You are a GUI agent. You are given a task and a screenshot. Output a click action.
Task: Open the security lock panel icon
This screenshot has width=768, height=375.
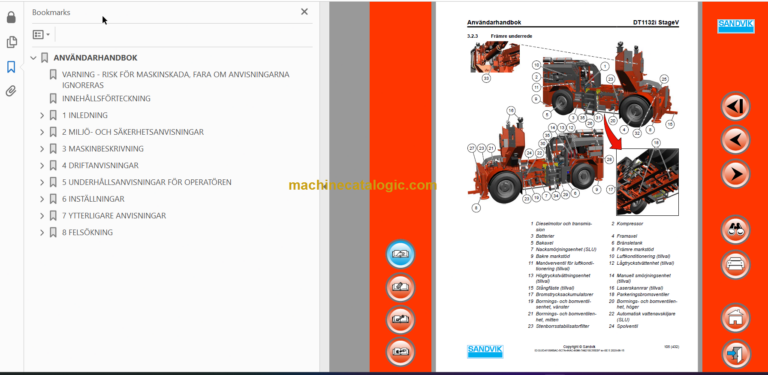(x=11, y=18)
